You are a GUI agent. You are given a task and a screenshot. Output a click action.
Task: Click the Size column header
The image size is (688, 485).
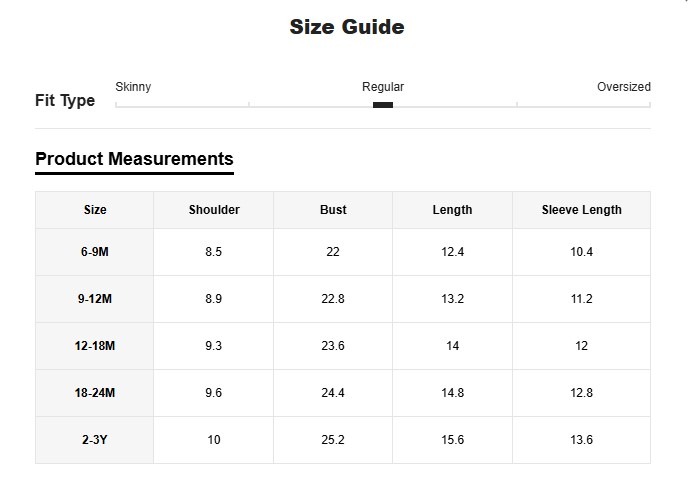95,210
